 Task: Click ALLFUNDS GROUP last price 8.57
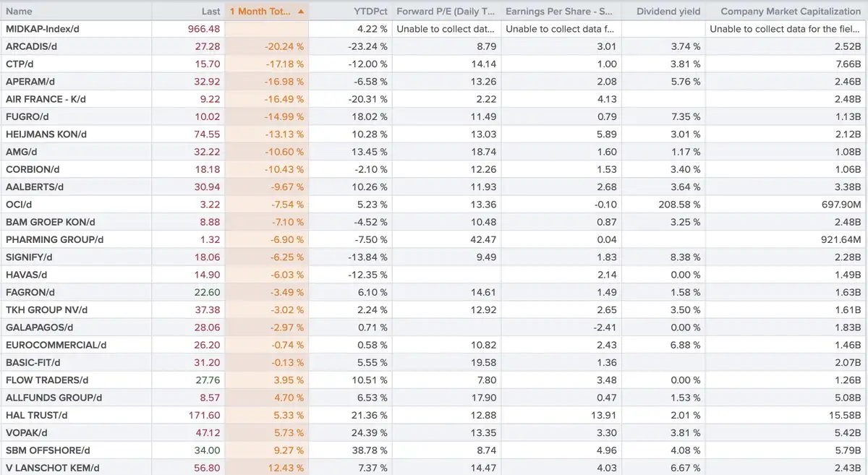tap(209, 397)
